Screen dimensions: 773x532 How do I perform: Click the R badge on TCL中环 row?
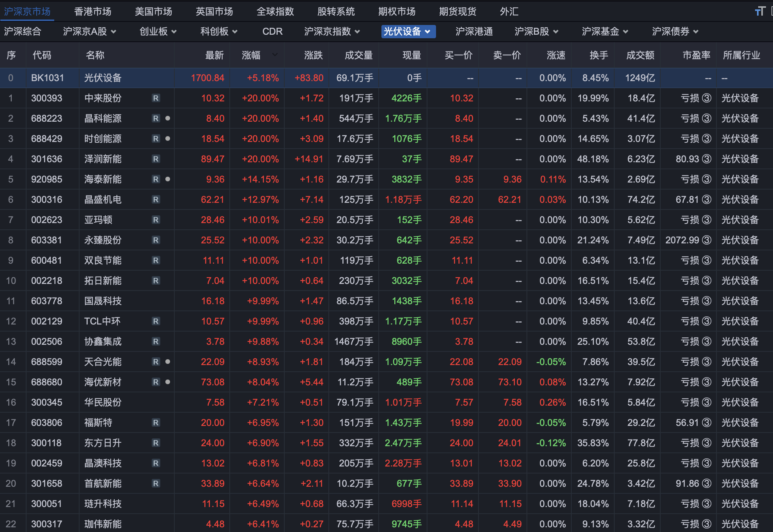156,321
